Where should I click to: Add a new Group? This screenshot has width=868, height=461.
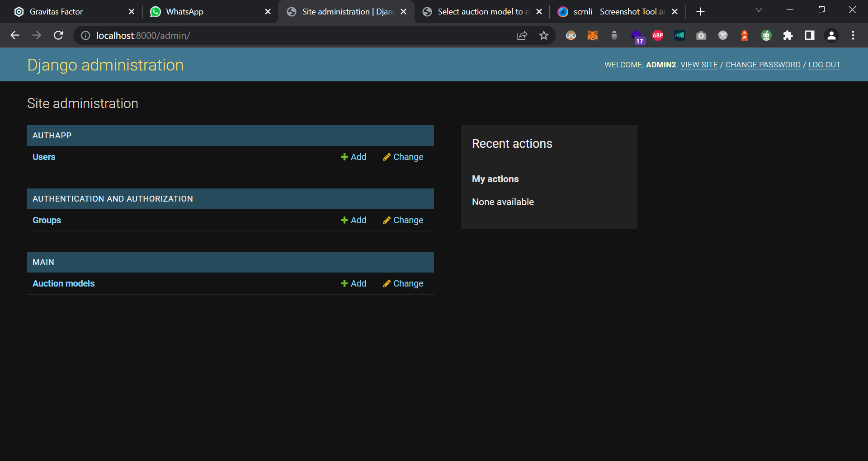click(354, 220)
